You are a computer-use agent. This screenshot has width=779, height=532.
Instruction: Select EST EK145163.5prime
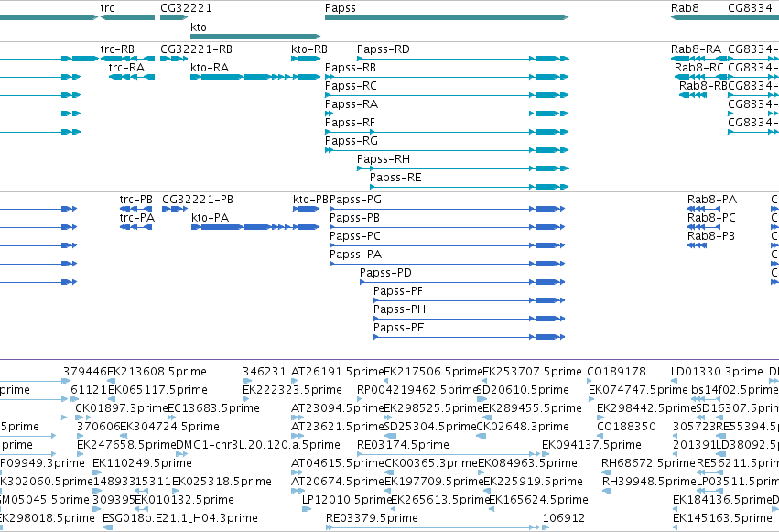coord(722,519)
